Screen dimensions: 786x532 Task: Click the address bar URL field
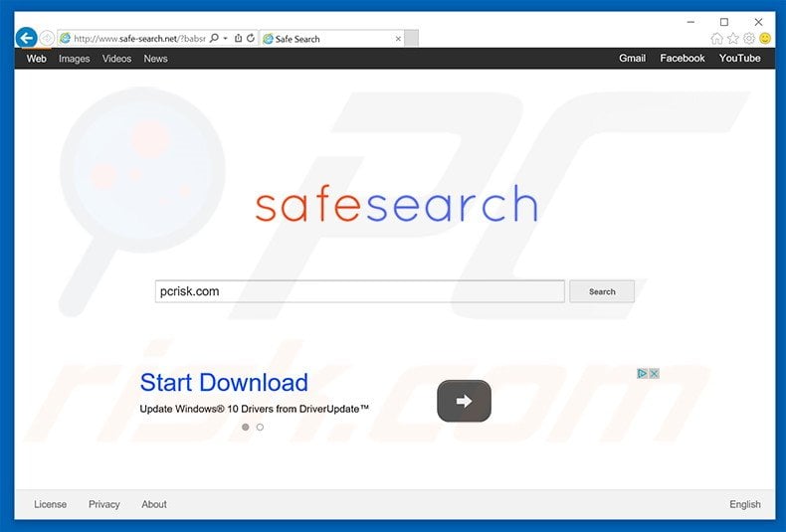pos(139,39)
